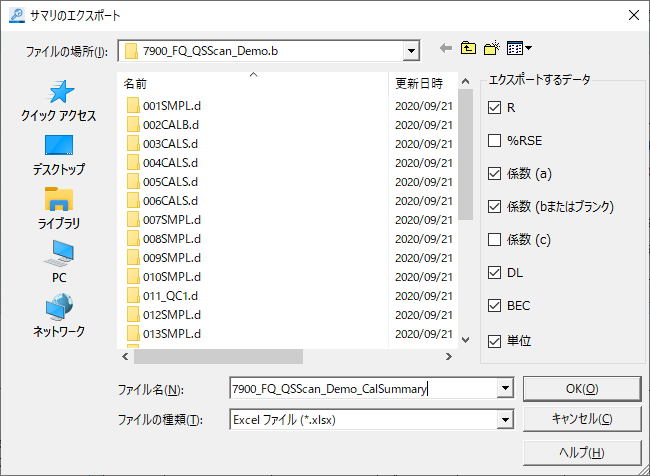
Task: Open Network (ネットワーク) location
Action: (59, 316)
